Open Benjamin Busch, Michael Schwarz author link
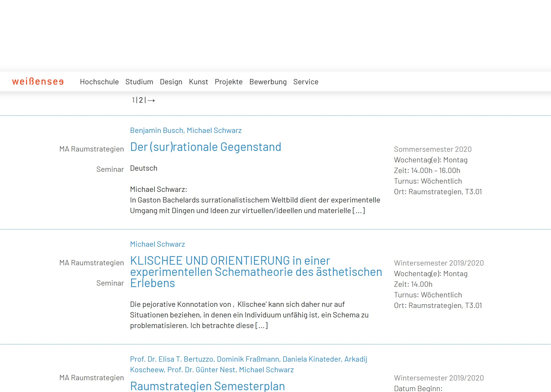 click(x=186, y=131)
